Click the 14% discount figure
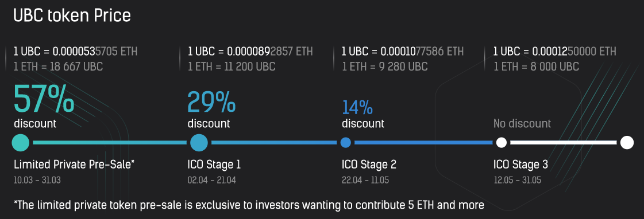This screenshot has width=644, height=219. [x=357, y=107]
